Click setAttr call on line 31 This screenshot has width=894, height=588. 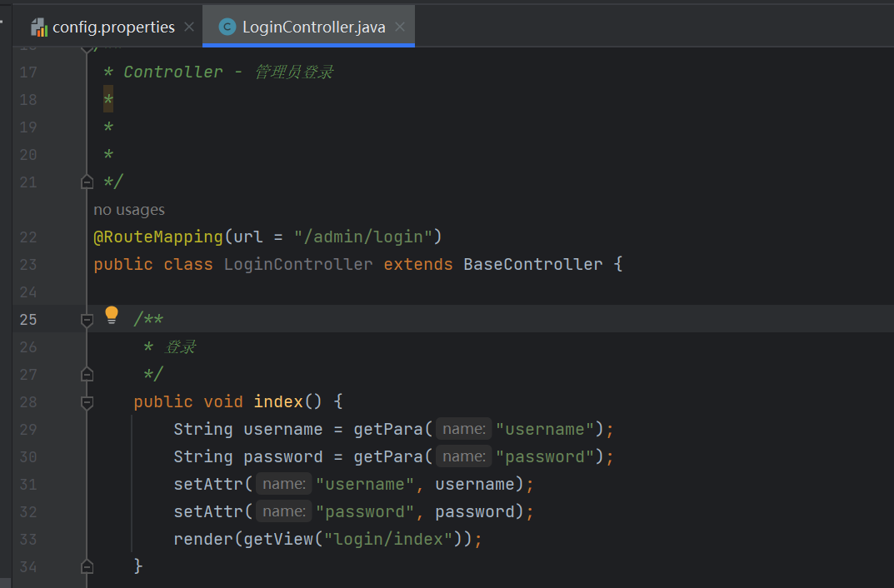(x=208, y=484)
